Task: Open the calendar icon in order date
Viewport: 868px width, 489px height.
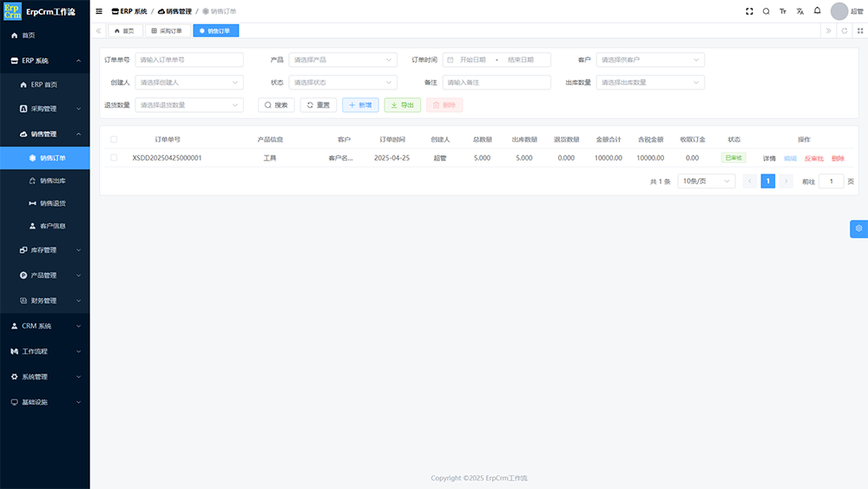Action: click(450, 60)
